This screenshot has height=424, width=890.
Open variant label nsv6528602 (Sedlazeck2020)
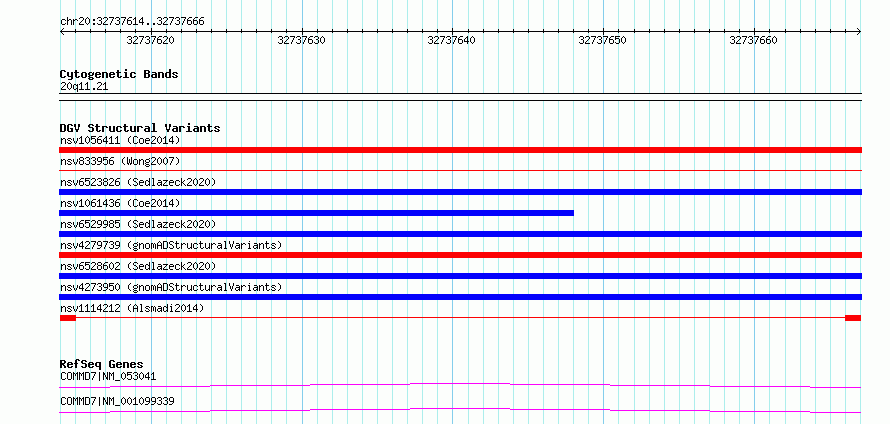(x=138, y=266)
